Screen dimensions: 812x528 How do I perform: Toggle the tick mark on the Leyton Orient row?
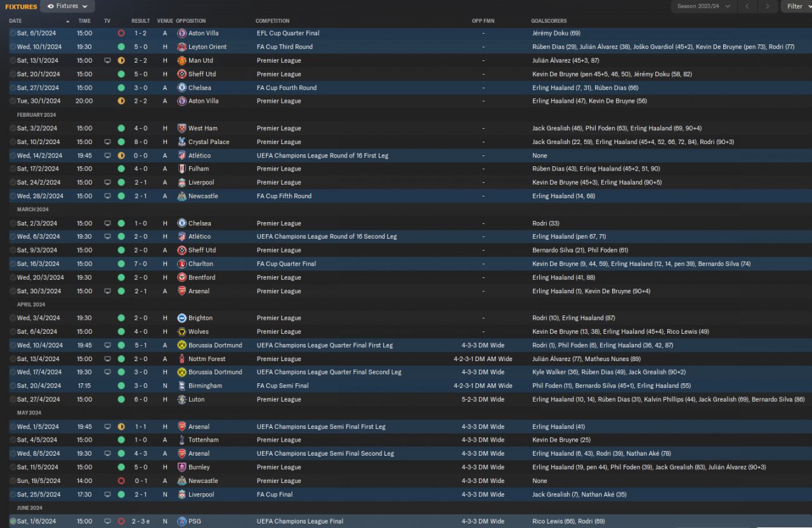[13, 47]
